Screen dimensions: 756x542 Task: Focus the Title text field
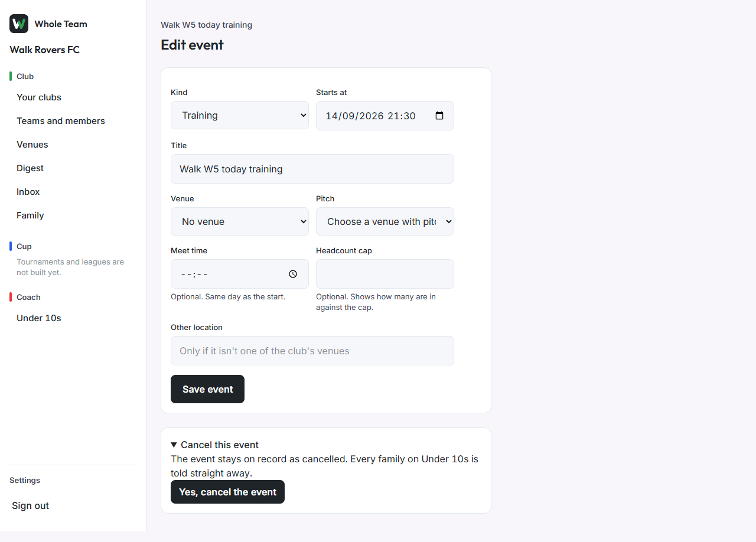[x=312, y=169]
